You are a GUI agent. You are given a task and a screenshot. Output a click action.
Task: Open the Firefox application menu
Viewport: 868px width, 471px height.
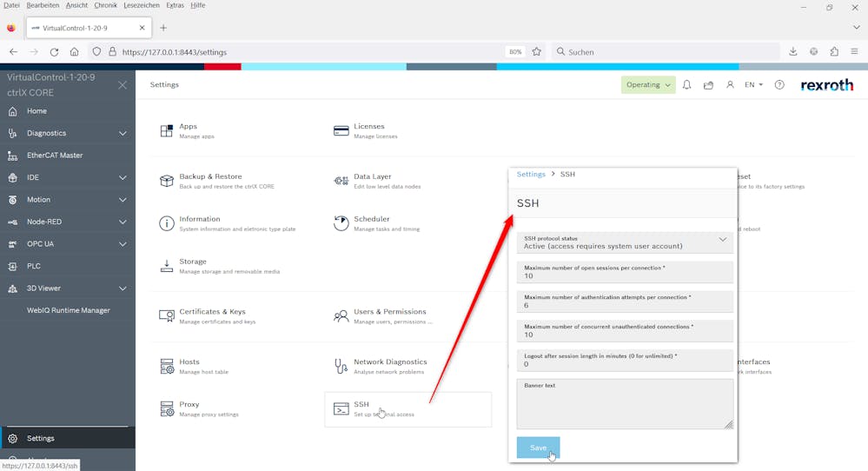[x=854, y=51]
